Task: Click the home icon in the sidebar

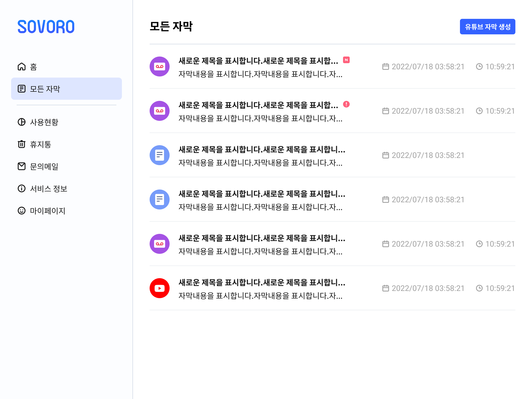Action: point(22,67)
